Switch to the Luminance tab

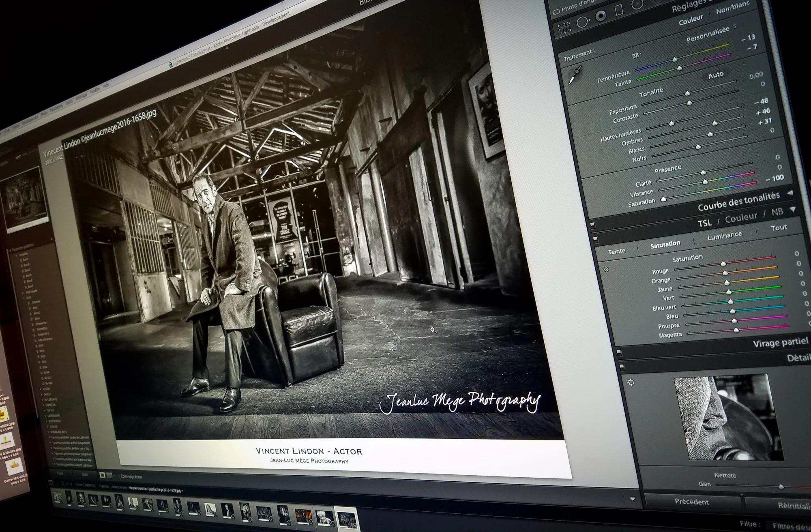[x=724, y=236]
